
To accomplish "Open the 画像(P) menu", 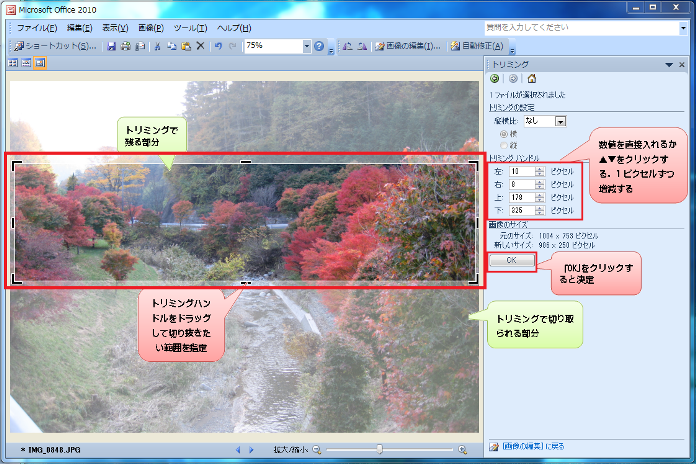I will pyautogui.click(x=151, y=28).
